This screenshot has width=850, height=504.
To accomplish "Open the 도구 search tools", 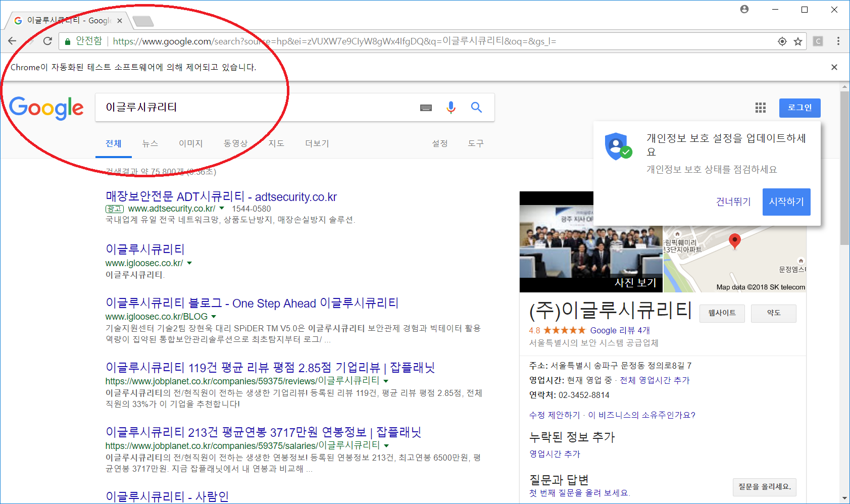I will [x=476, y=143].
